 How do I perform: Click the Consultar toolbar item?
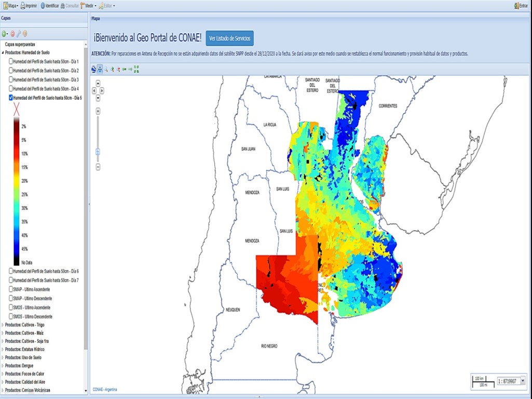(70, 6)
